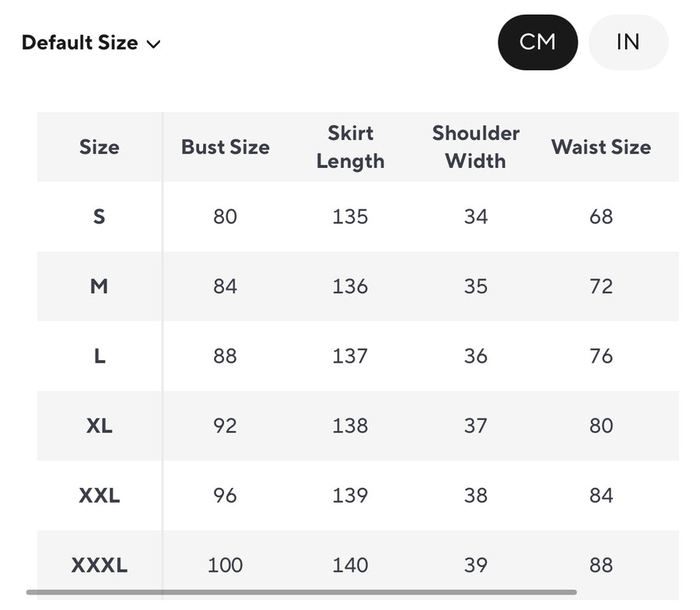Click the Bust Size column header
The image size is (700, 610).
tap(225, 147)
